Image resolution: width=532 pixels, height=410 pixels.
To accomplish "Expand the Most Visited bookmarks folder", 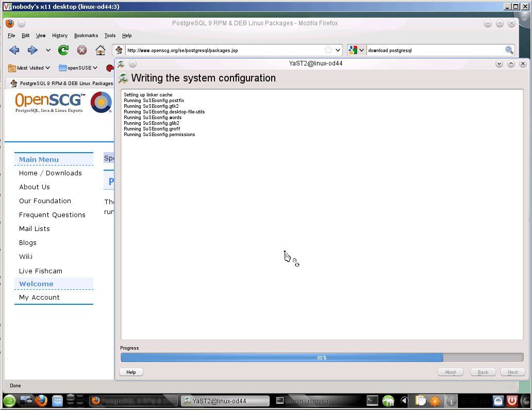I will [x=29, y=68].
